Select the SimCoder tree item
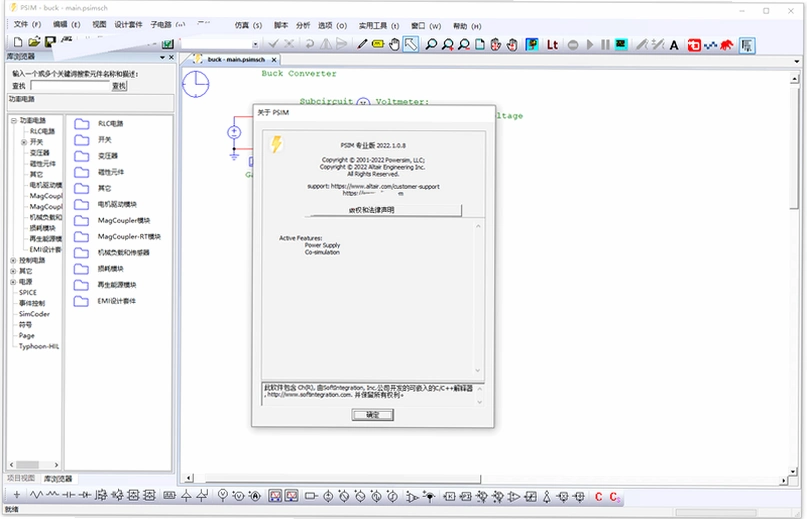 coord(34,314)
